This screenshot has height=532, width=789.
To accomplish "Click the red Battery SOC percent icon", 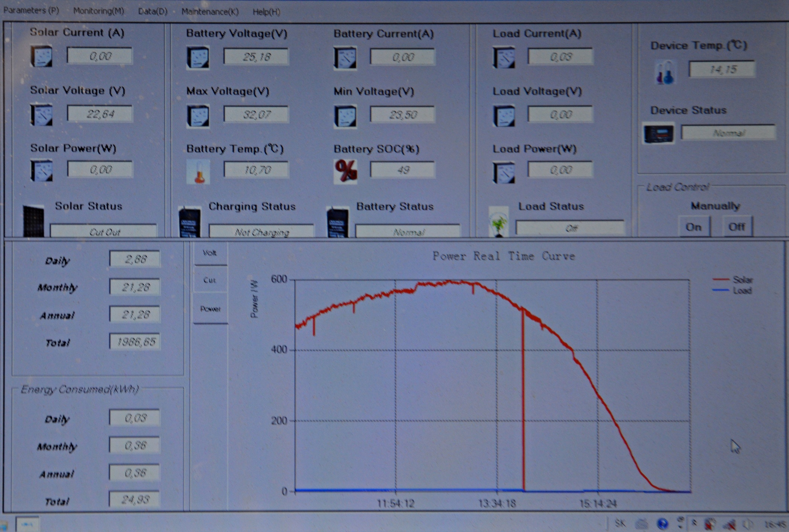I will 345,171.
